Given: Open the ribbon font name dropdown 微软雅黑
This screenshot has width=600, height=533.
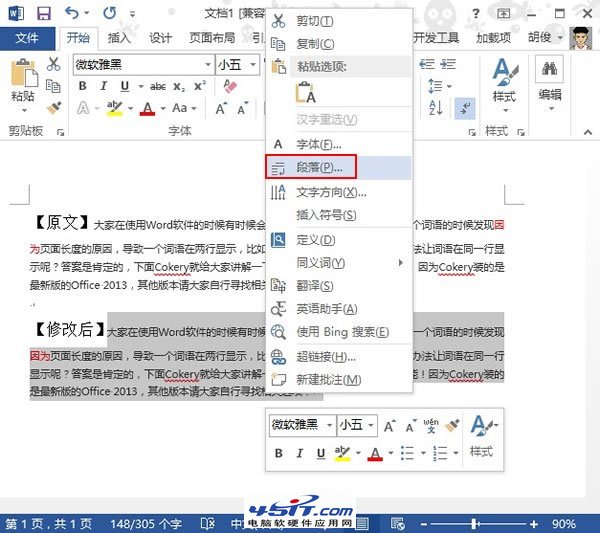Looking at the screenshot, I should pos(208,64).
